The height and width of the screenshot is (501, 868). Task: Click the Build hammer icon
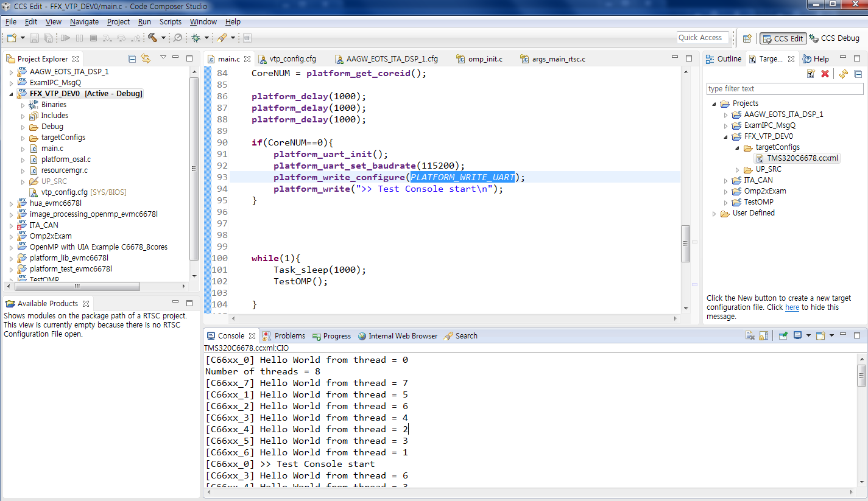tap(152, 38)
